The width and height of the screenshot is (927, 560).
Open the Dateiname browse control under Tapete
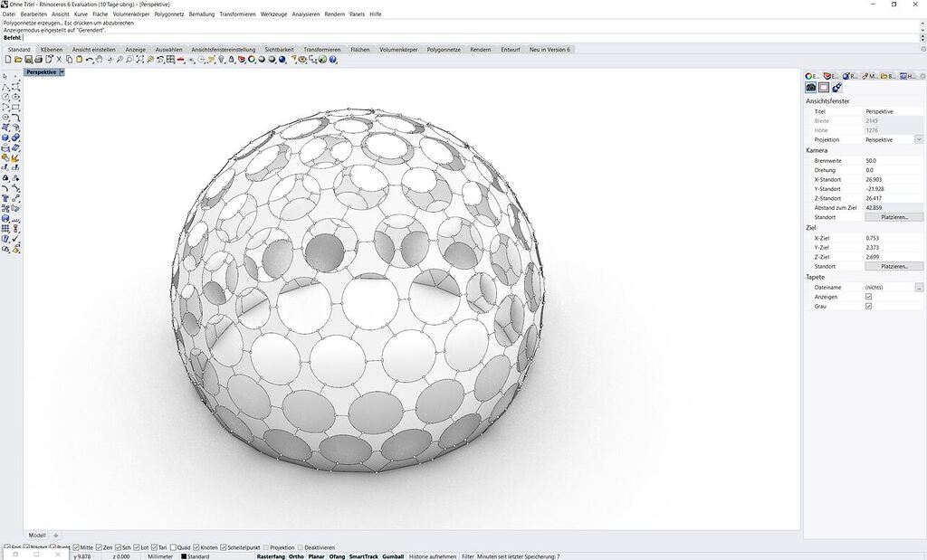[919, 287]
